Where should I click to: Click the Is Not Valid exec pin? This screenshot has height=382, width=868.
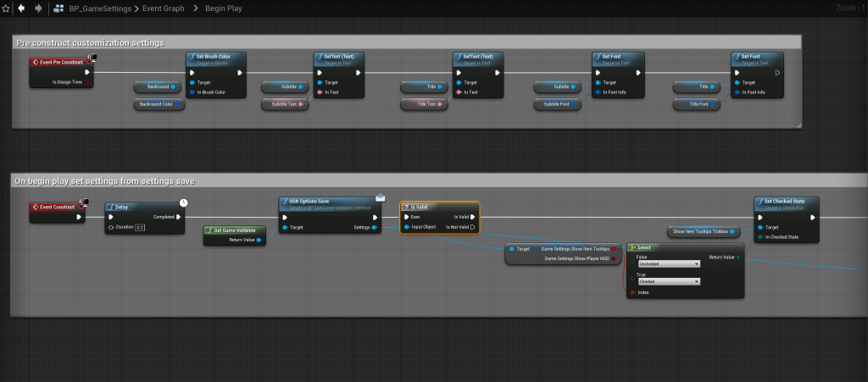473,227
